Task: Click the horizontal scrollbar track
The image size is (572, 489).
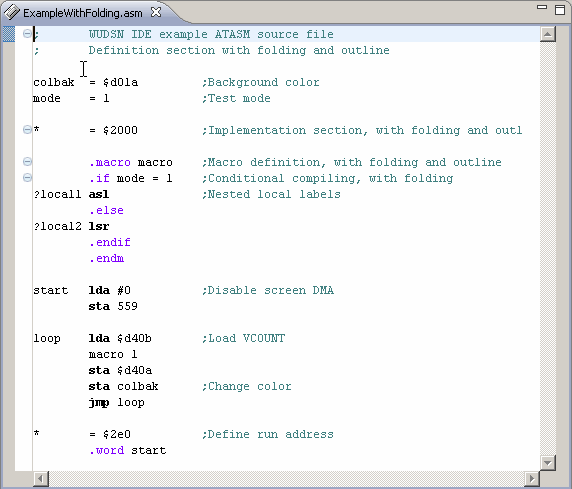Action: click(286, 478)
